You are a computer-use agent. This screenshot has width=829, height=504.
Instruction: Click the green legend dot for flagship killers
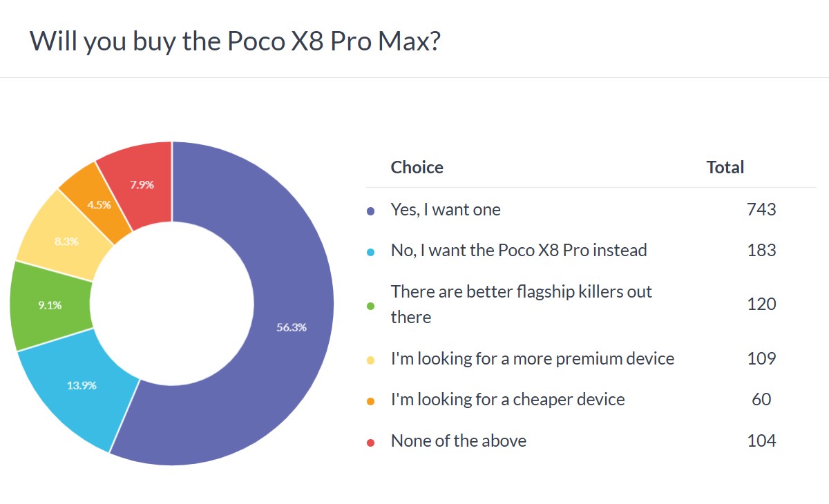(371, 305)
